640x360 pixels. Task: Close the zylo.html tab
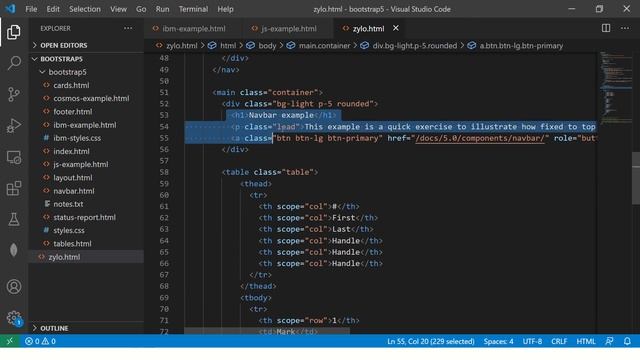(x=396, y=28)
